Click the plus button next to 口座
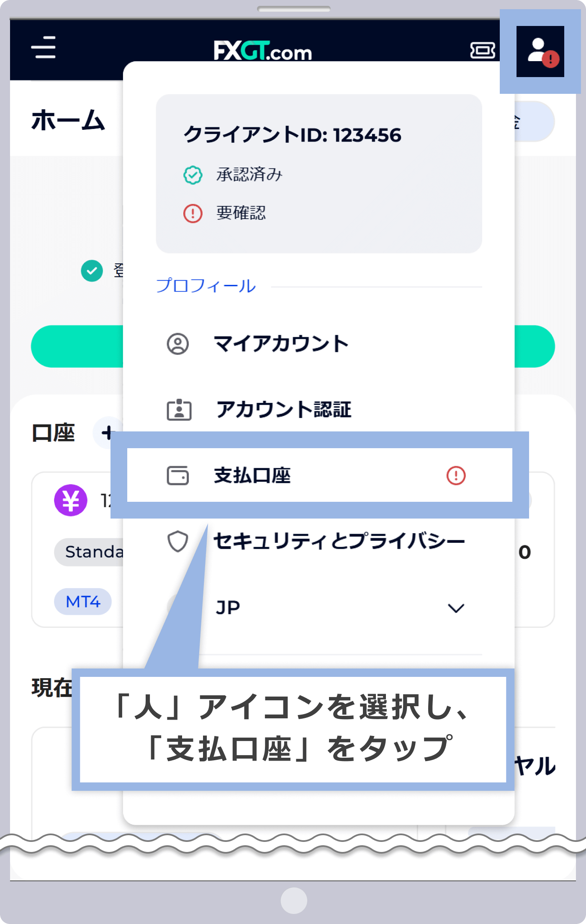The width and height of the screenshot is (586, 924). click(x=108, y=434)
